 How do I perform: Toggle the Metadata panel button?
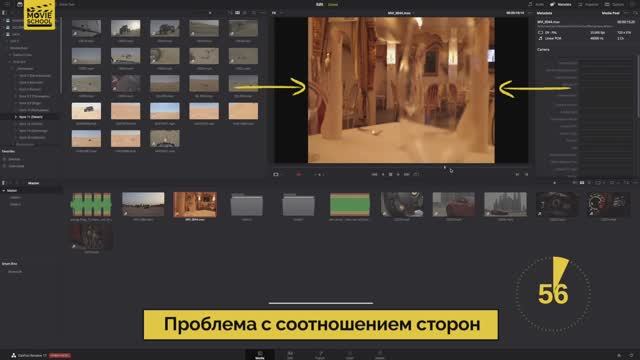(x=561, y=4)
